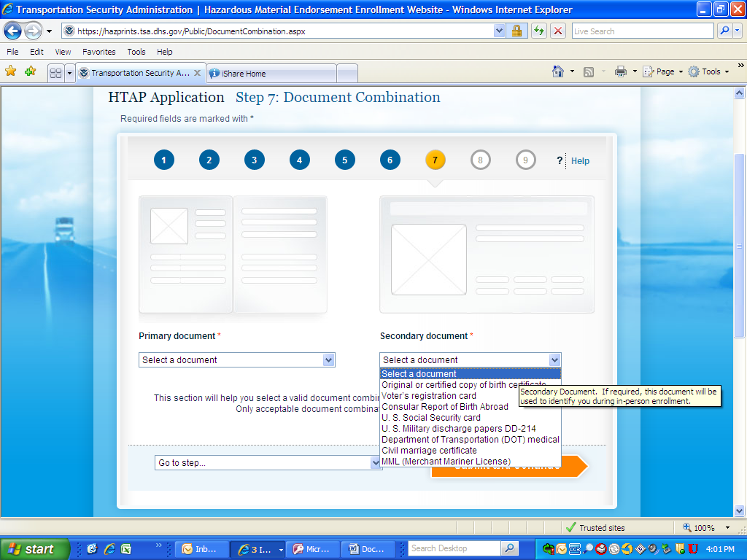Click the Refresh page icon
747x560 pixels.
[539, 31]
